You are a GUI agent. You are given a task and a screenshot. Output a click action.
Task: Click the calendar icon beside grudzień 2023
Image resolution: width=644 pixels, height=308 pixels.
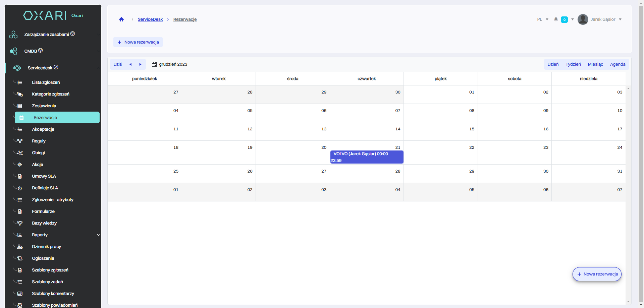coord(154,64)
